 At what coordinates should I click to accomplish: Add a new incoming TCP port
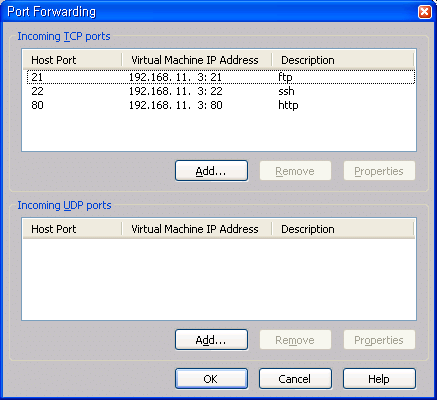click(x=211, y=171)
